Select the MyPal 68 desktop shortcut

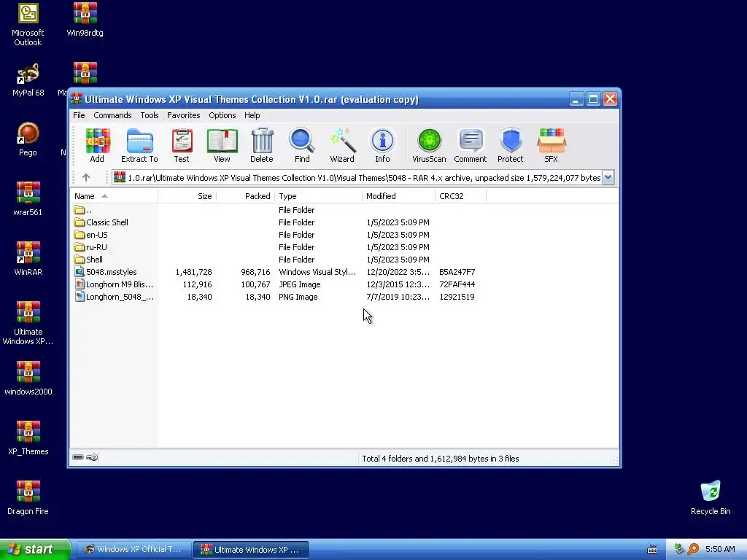[28, 80]
